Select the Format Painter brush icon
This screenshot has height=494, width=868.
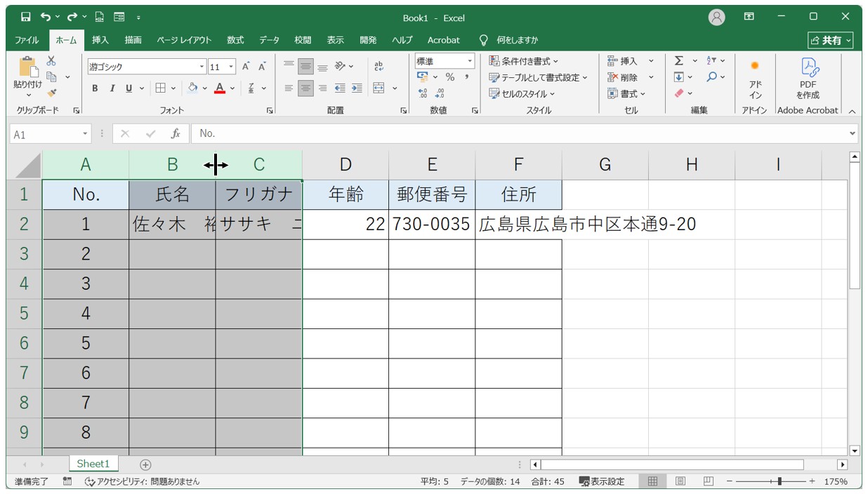51,93
